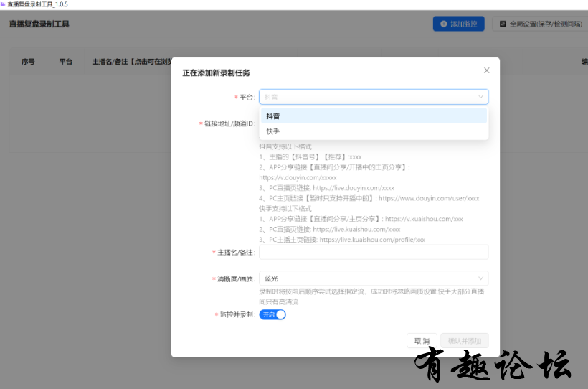The width and height of the screenshot is (588, 389).
Task: Click the 序号 column header
Action: (28, 62)
